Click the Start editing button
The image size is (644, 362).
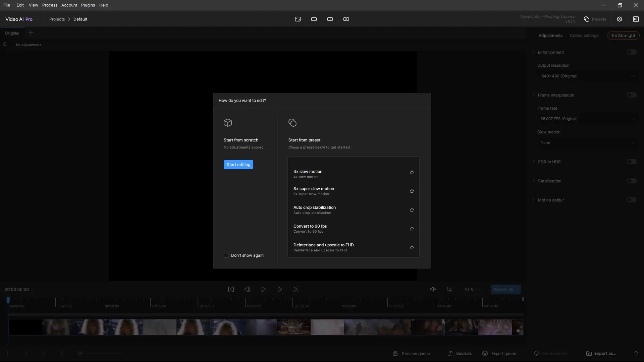[238, 165]
